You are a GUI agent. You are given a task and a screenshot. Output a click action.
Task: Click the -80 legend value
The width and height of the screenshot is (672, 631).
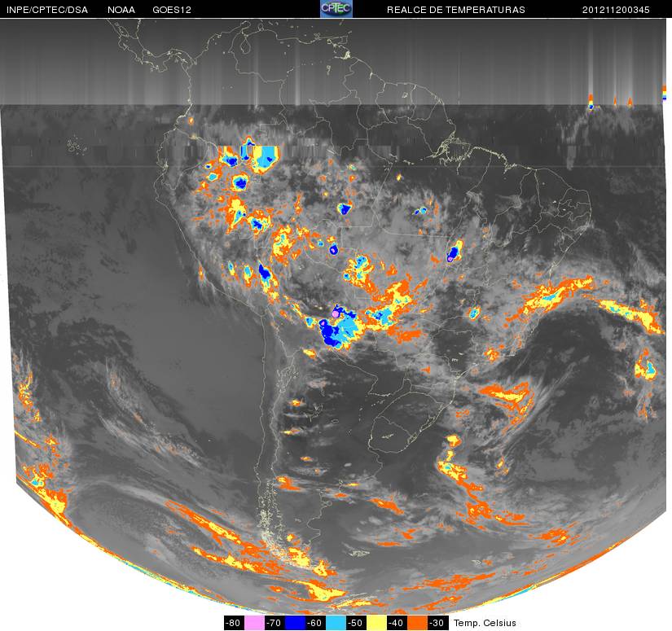[x=234, y=623]
